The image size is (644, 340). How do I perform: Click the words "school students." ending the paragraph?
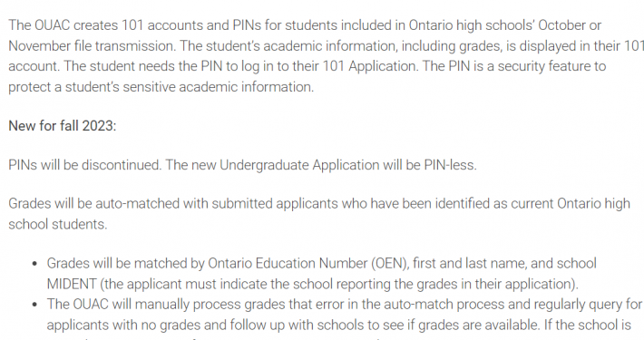58,224
